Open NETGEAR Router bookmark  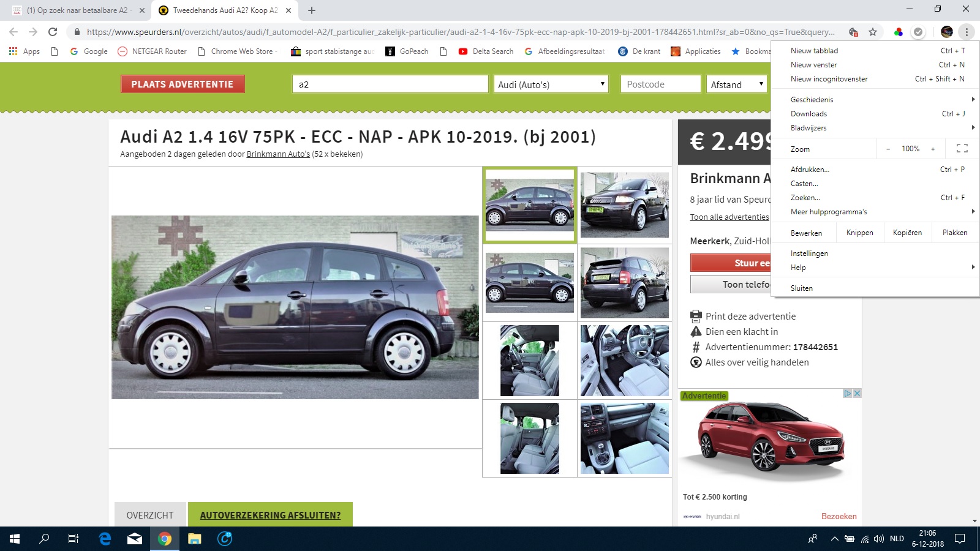tap(152, 51)
